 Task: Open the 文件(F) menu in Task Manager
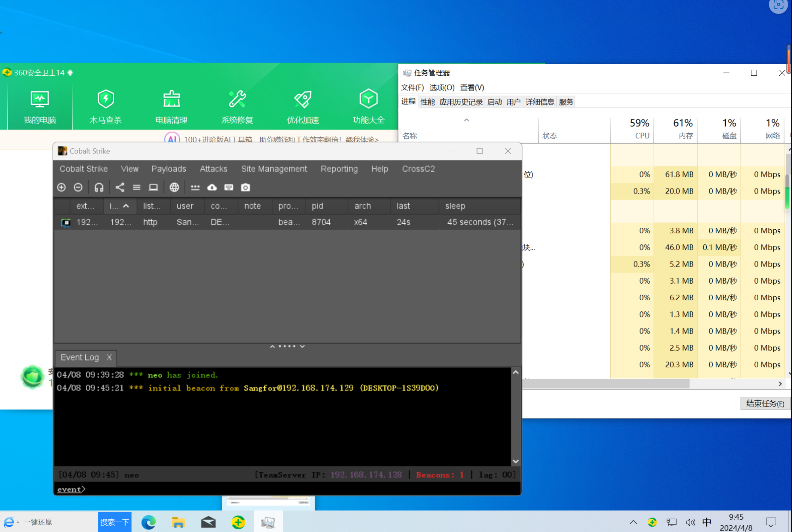coord(412,87)
